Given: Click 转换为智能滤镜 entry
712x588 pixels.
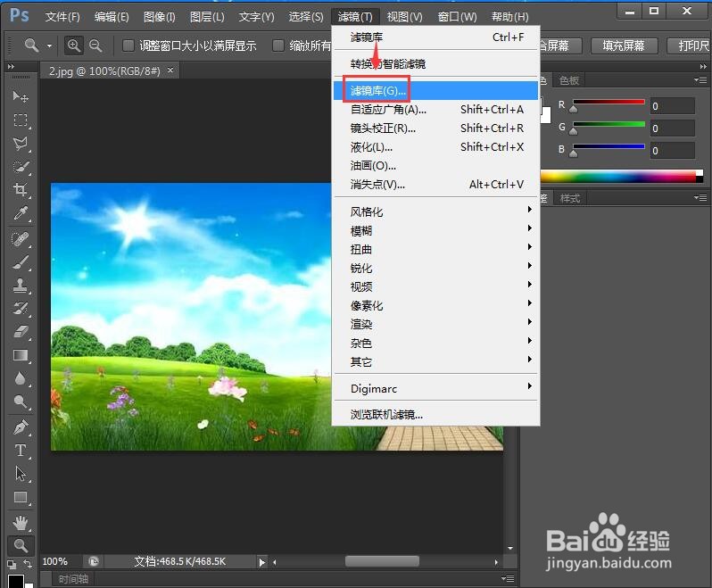Looking at the screenshot, I should coord(436,64).
